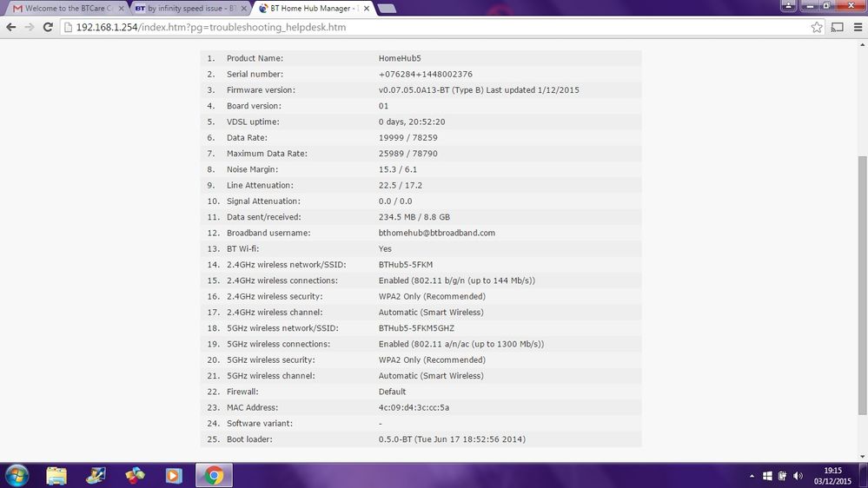
Task: Close the BT Home Hub Manager tab
Action: (x=367, y=9)
